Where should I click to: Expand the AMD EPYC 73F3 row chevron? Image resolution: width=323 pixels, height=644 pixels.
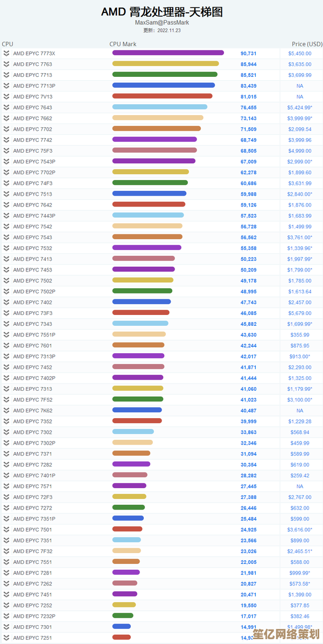click(x=6, y=313)
